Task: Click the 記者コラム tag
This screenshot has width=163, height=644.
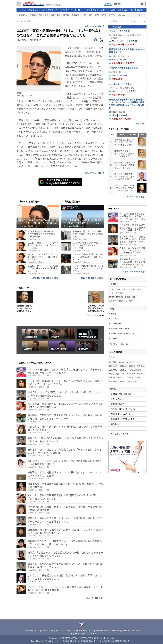Action: point(23,15)
